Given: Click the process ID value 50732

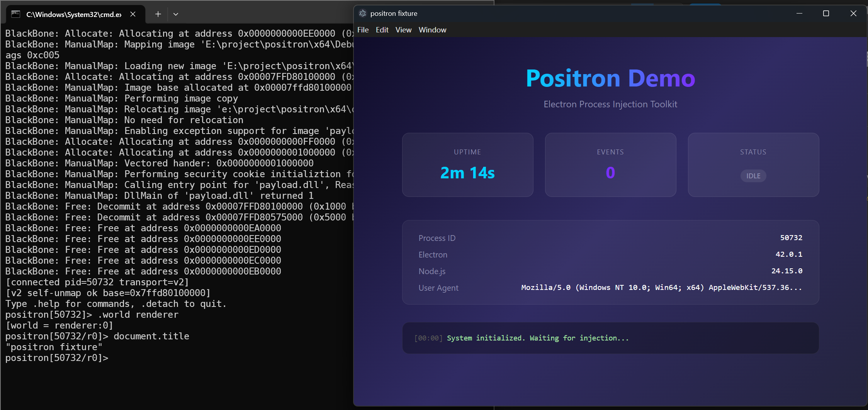Looking at the screenshot, I should click(791, 238).
